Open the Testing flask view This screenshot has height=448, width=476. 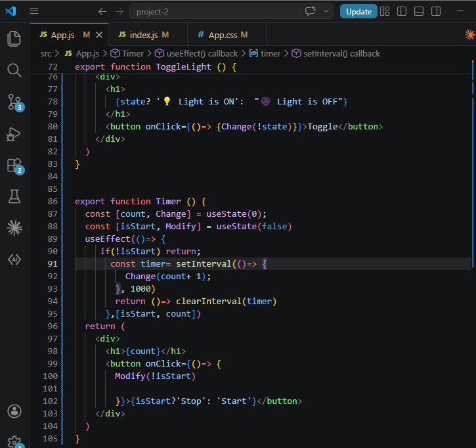14,196
